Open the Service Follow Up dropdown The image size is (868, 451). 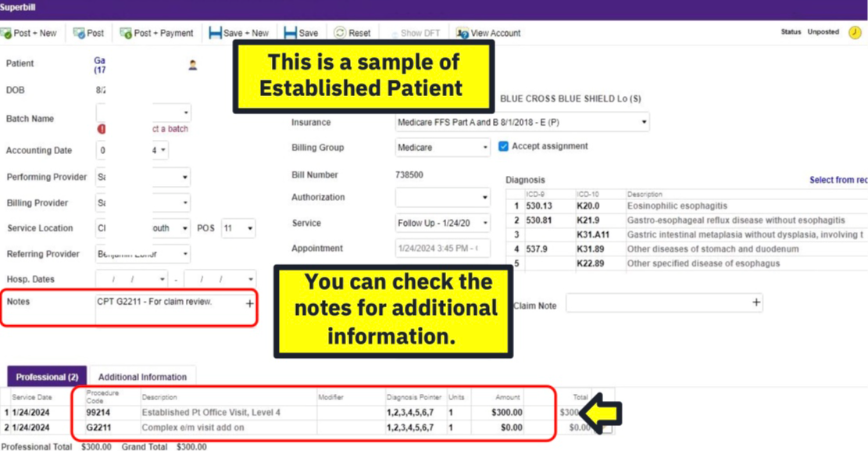[x=442, y=224]
